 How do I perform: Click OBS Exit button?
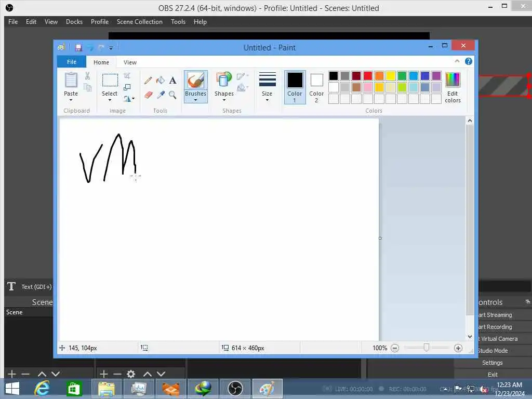click(493, 375)
